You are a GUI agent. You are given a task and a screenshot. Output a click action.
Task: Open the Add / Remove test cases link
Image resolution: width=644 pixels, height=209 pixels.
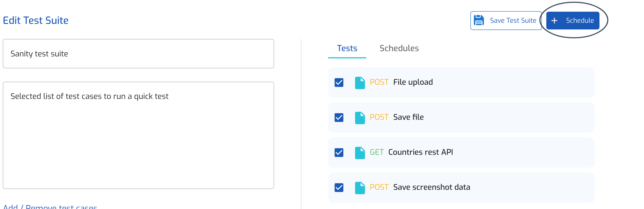[x=50, y=206]
